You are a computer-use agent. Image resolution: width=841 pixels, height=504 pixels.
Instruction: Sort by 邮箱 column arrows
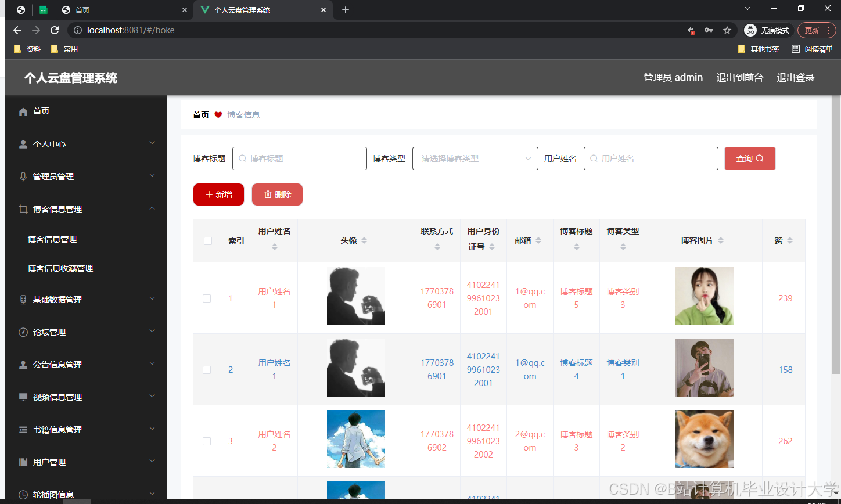click(538, 240)
